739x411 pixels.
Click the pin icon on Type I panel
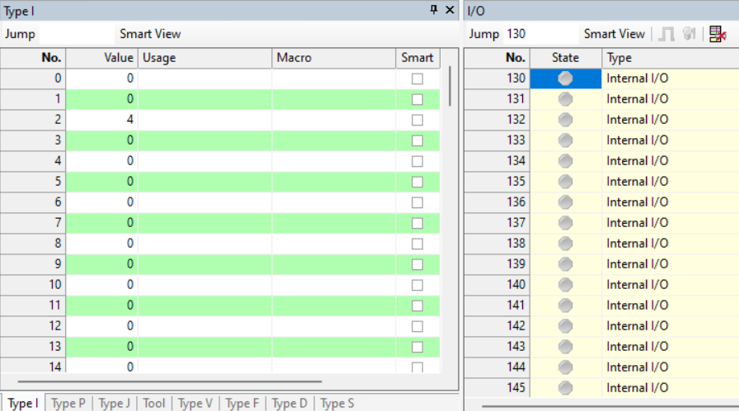pos(433,10)
